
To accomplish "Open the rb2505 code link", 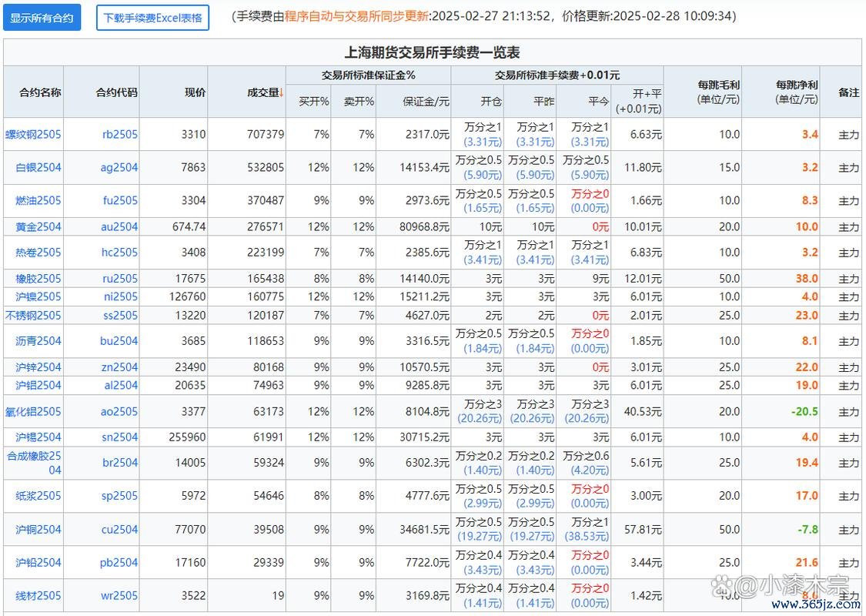I will [120, 134].
